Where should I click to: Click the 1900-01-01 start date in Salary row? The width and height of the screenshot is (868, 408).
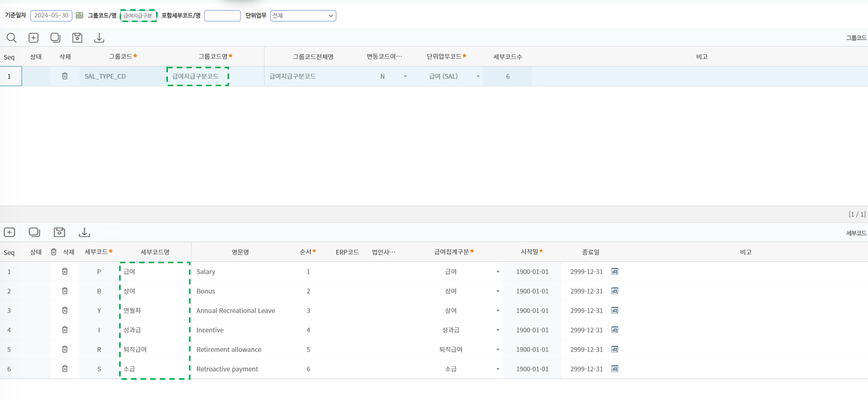[532, 271]
